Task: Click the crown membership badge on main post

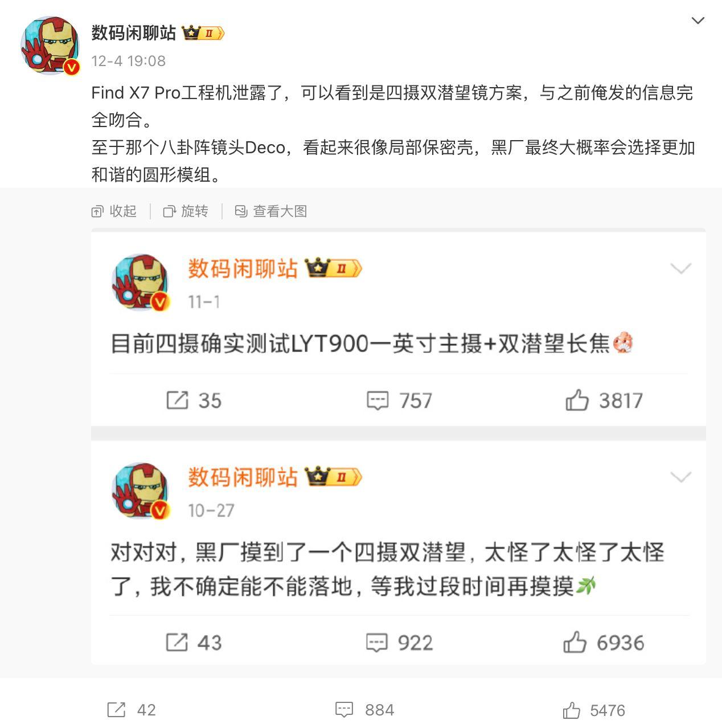Action: [203, 33]
